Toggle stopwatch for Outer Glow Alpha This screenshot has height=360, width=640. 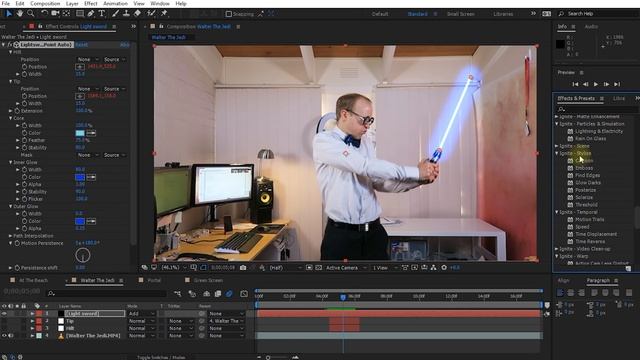(x=24, y=228)
